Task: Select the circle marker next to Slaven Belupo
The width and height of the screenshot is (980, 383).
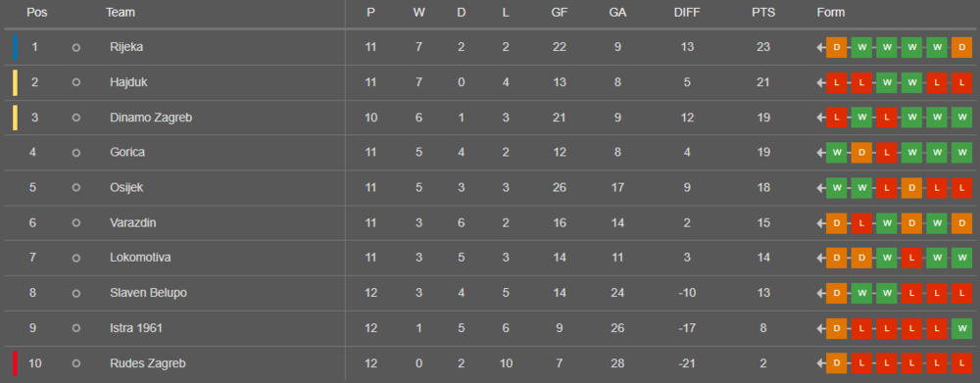Action: click(x=76, y=293)
